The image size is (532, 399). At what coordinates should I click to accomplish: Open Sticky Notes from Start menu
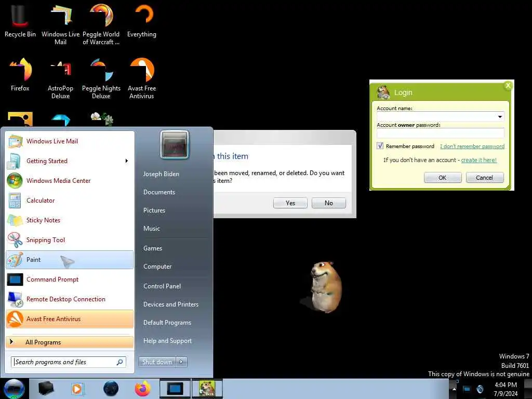pos(70,220)
